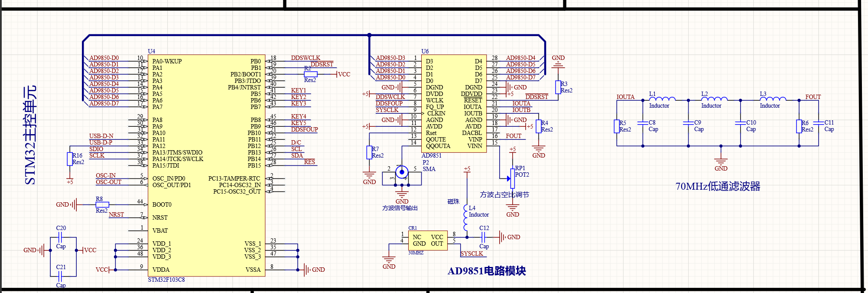Screen dimensions: 868x293
Task: Select the KEY1 net label
Action: click(299, 90)
